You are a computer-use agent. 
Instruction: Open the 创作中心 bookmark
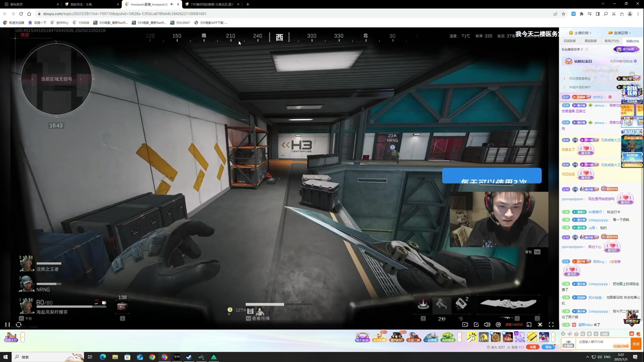click(x=59, y=23)
